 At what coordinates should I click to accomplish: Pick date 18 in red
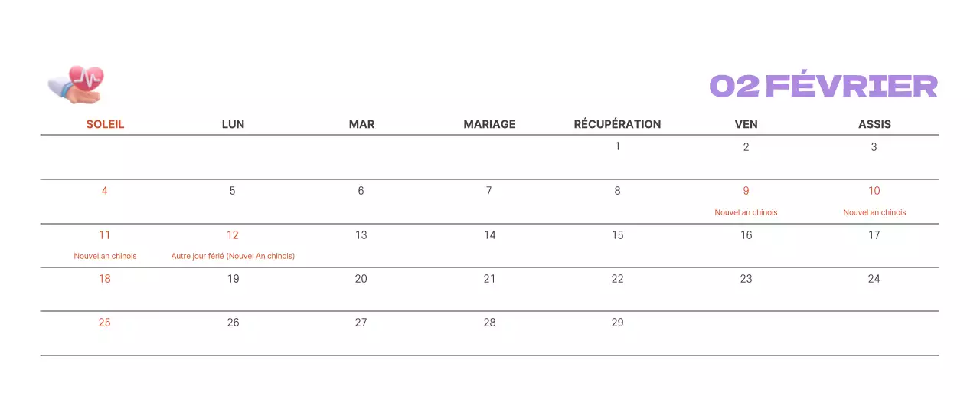105,279
